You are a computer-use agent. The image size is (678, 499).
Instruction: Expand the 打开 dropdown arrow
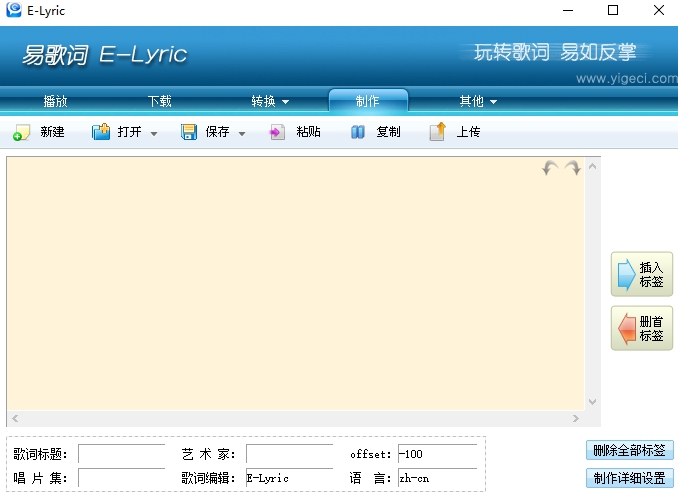[154, 134]
